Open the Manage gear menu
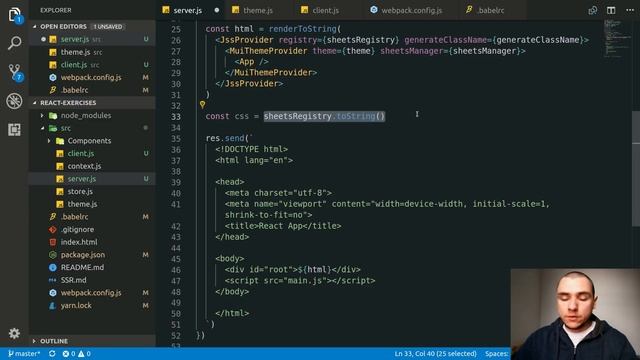Screen dimensions: 640x360 pos(14,333)
